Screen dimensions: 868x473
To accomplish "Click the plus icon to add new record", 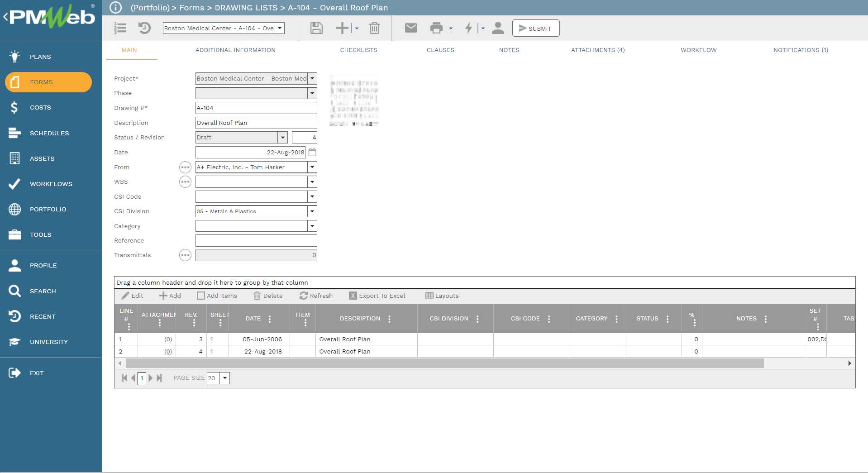I will point(342,28).
